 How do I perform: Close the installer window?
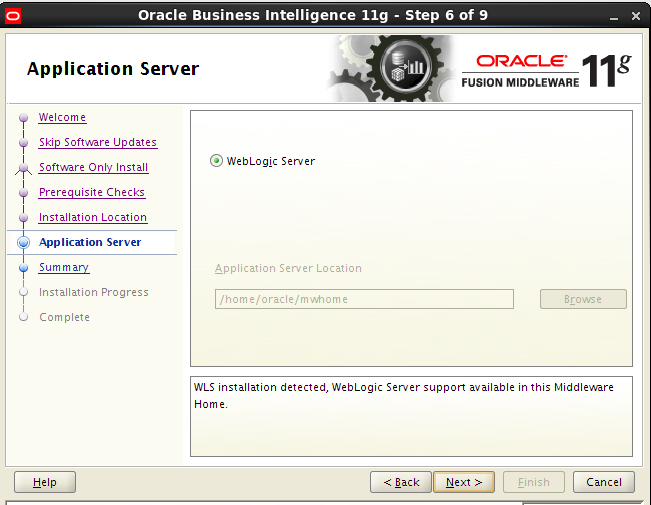click(636, 16)
